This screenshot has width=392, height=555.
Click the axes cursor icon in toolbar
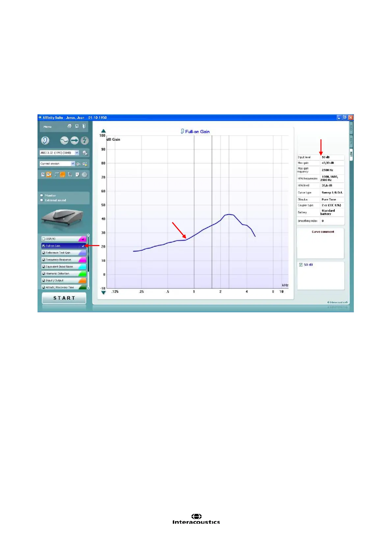(70, 175)
